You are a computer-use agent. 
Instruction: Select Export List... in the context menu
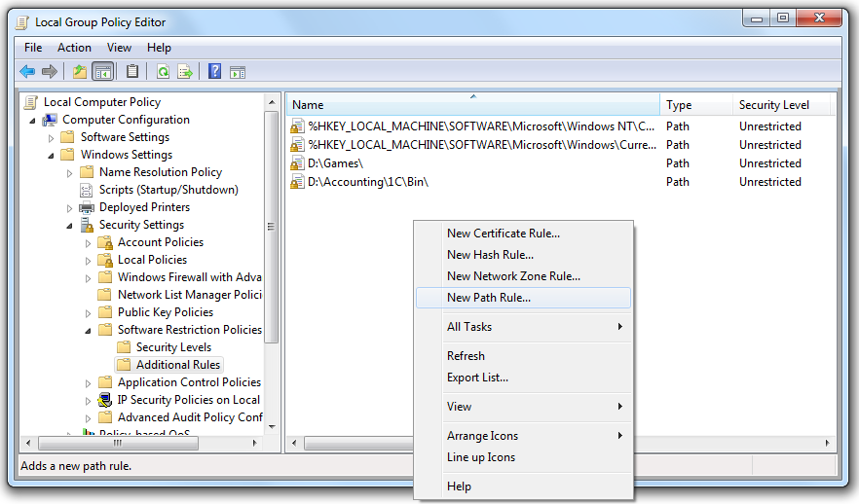click(x=523, y=378)
